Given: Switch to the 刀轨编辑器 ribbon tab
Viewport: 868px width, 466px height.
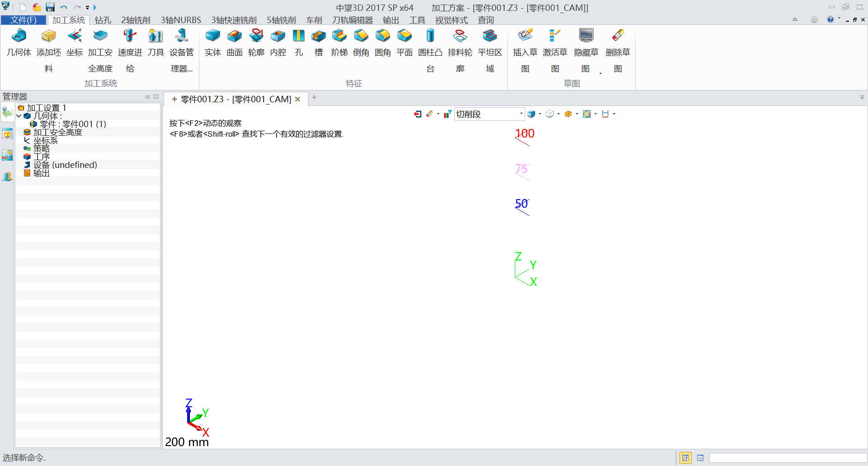Looking at the screenshot, I should [x=353, y=20].
